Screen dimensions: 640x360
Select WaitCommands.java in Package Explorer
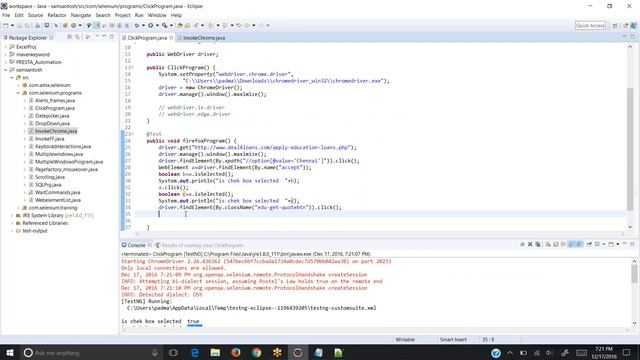[58, 192]
